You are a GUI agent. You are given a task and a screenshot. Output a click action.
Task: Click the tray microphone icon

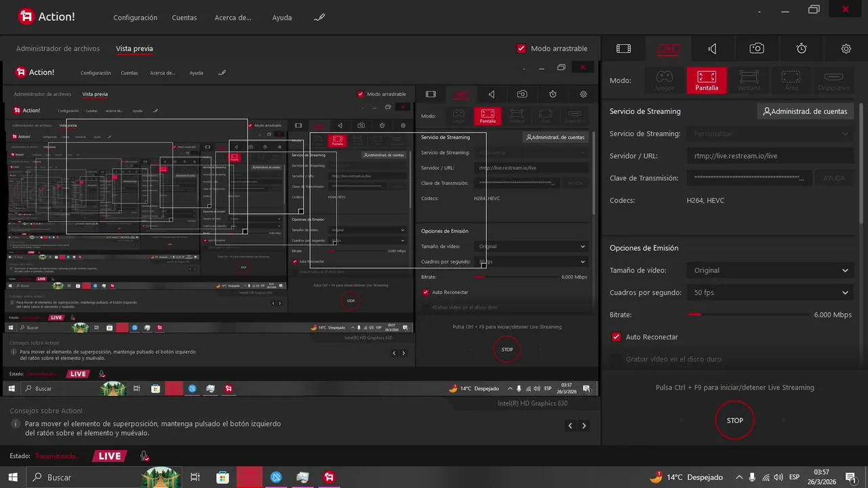point(752,477)
